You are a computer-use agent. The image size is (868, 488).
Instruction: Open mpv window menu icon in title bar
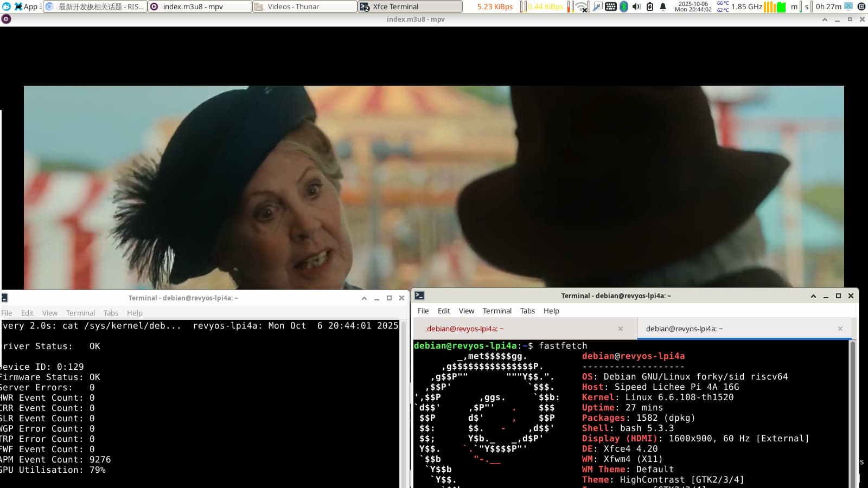pyautogui.click(x=6, y=19)
